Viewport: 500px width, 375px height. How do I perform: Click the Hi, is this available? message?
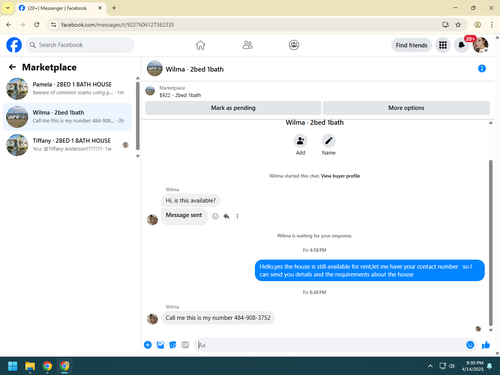click(x=191, y=201)
